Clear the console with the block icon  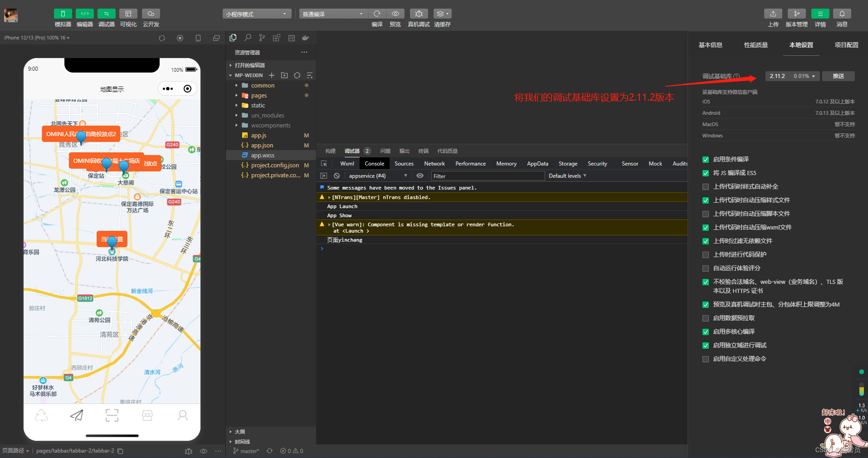click(336, 176)
